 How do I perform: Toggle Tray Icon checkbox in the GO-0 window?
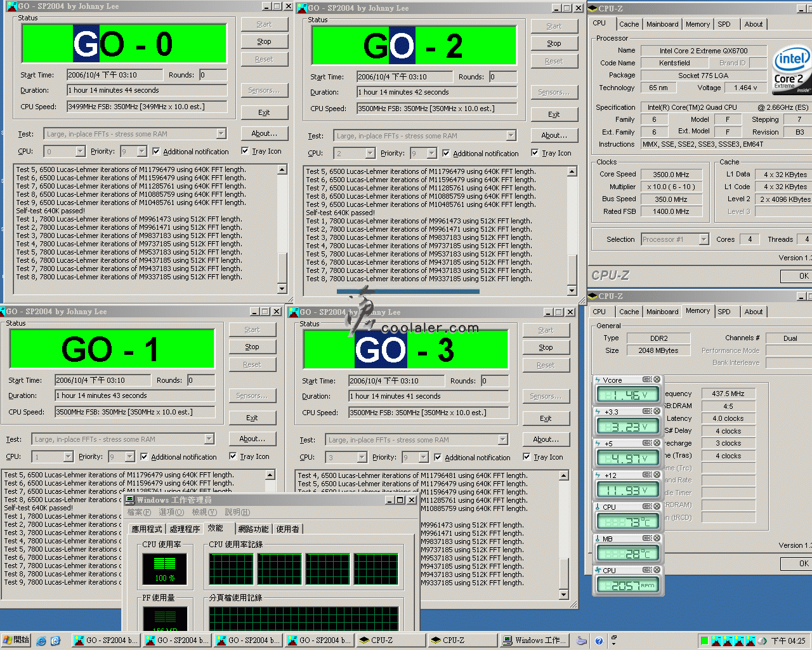point(245,151)
